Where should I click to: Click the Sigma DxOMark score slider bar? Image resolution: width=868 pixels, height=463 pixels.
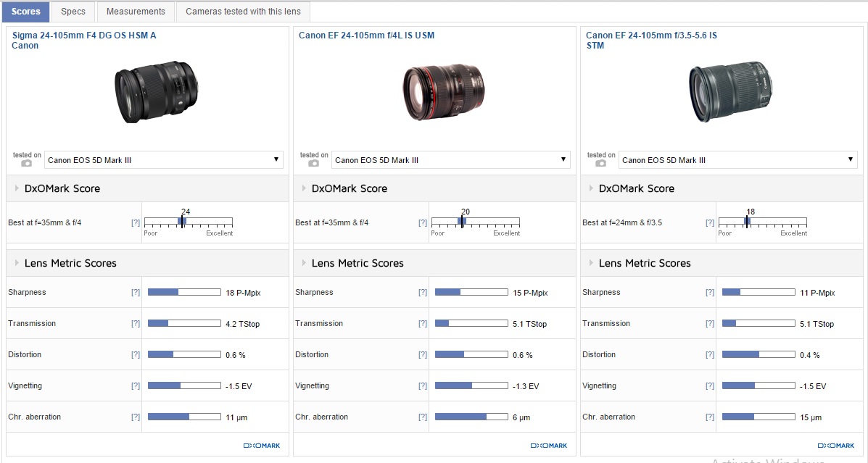(188, 222)
